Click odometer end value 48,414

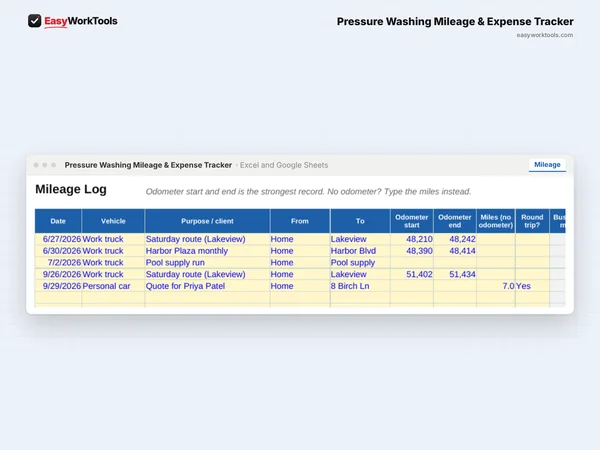(455, 251)
